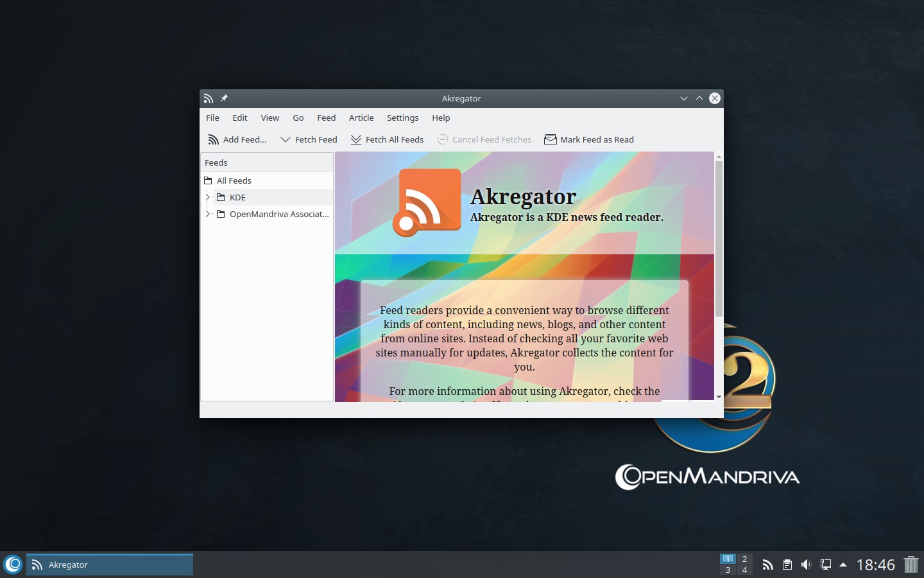Click the trash icon on the panel
Viewport: 924px width, 578px height.
coord(911,565)
